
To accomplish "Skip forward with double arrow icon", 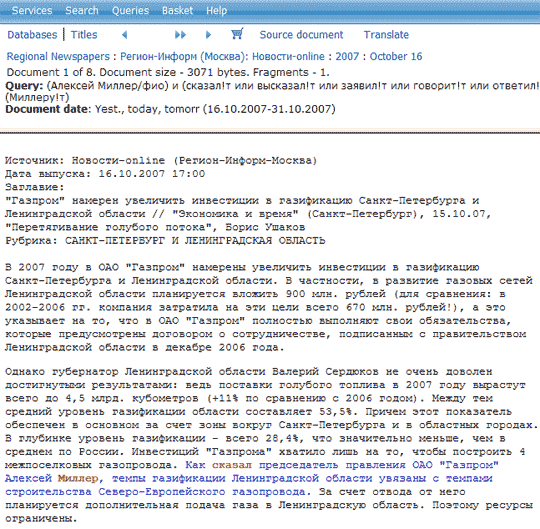I will click(180, 35).
